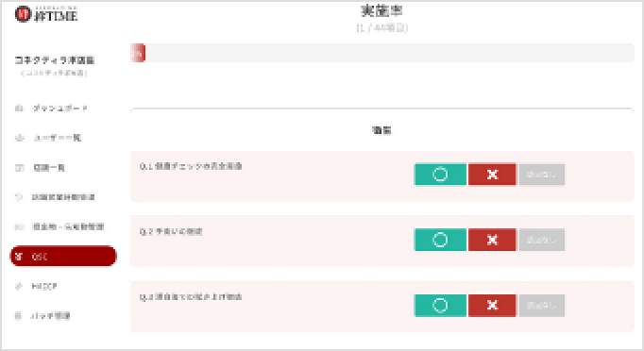The height and width of the screenshot is (351, 644).
Task: Mark Q.1 with the green circle
Action: pyautogui.click(x=440, y=175)
